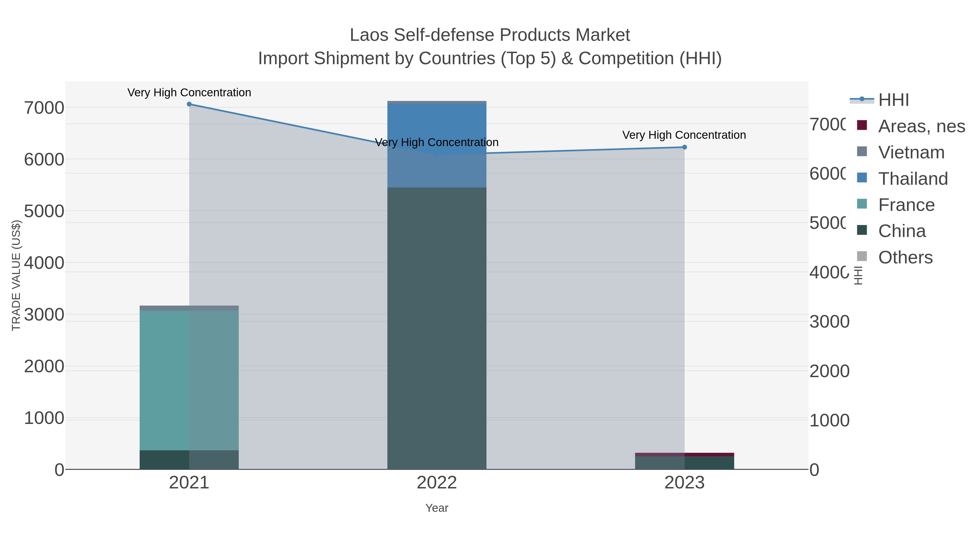Toggle the Thailand legend entry
This screenshot has height=551, width=980.
tap(902, 178)
